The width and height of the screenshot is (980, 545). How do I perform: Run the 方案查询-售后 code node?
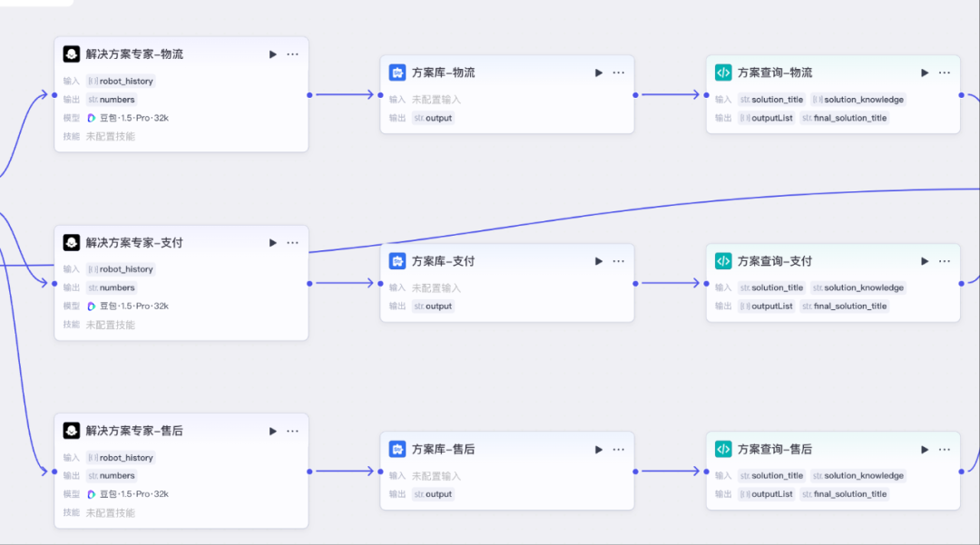[x=925, y=449]
